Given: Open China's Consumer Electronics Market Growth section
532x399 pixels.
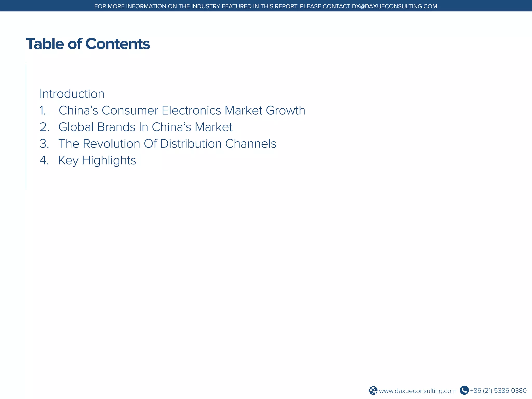Looking at the screenshot, I should [182, 110].
